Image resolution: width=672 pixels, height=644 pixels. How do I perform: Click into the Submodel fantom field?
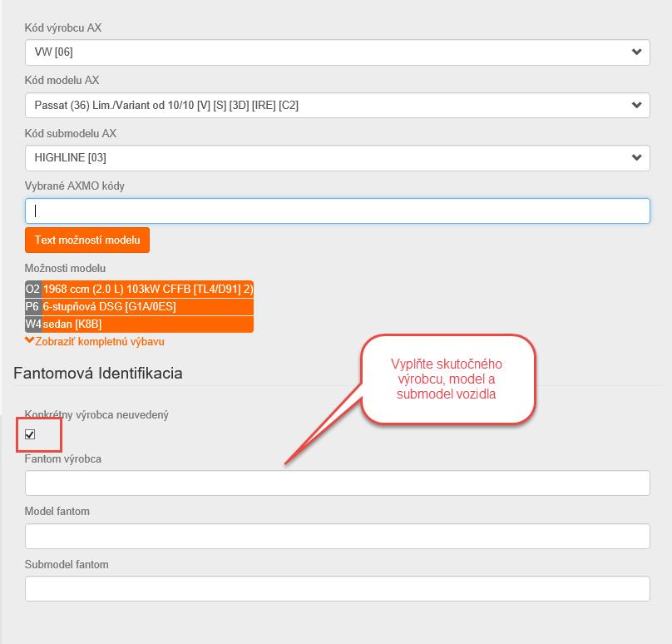coord(338,589)
